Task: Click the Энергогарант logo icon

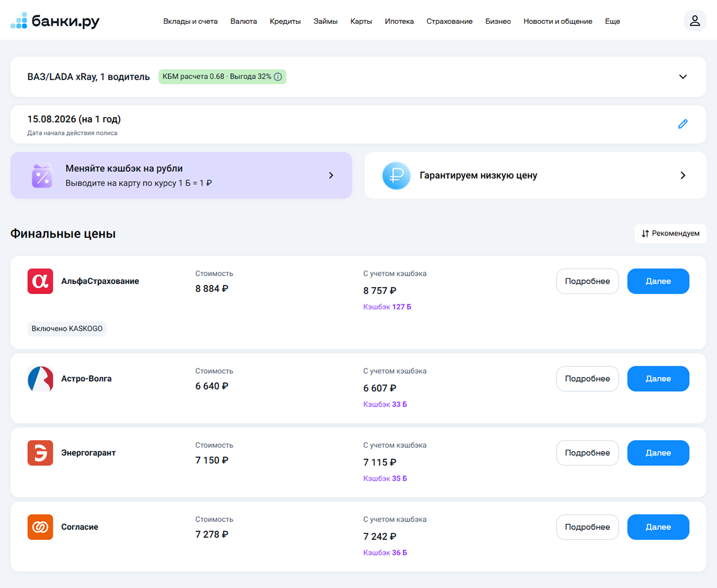Action: coord(40,453)
